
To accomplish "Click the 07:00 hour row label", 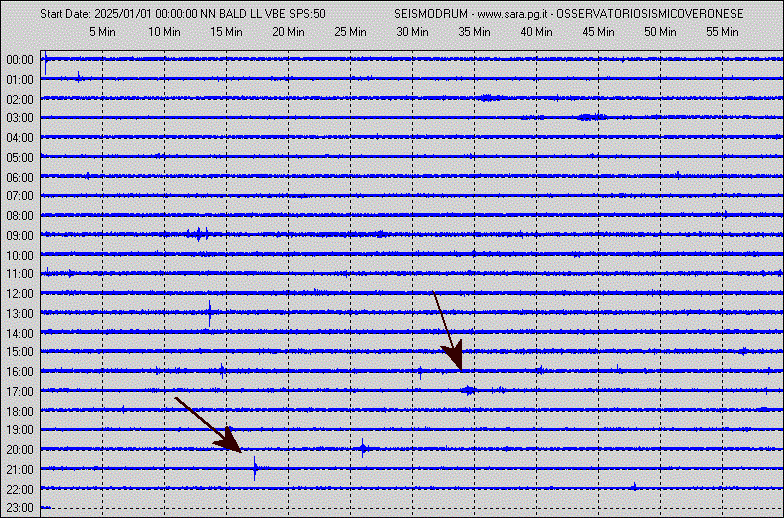I will point(20,196).
